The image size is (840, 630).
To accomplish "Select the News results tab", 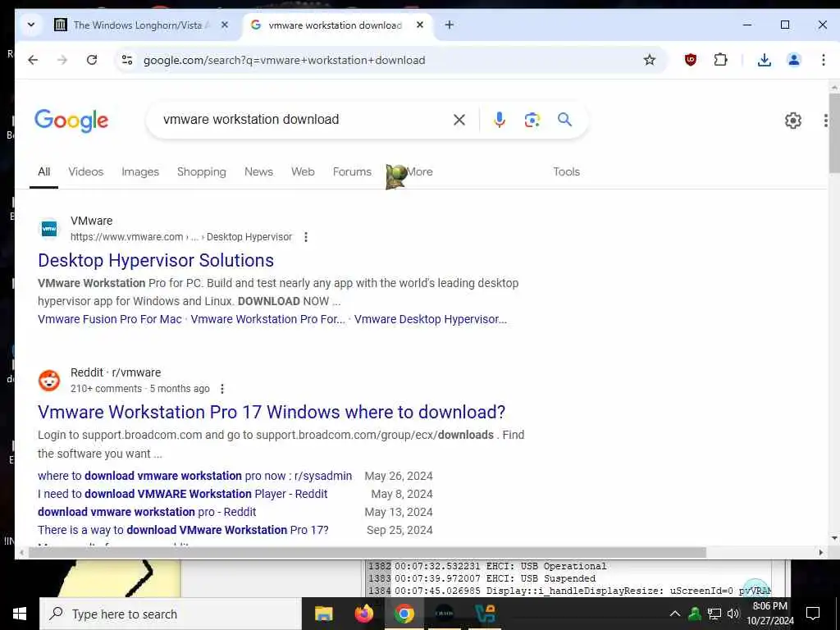I will click(258, 172).
